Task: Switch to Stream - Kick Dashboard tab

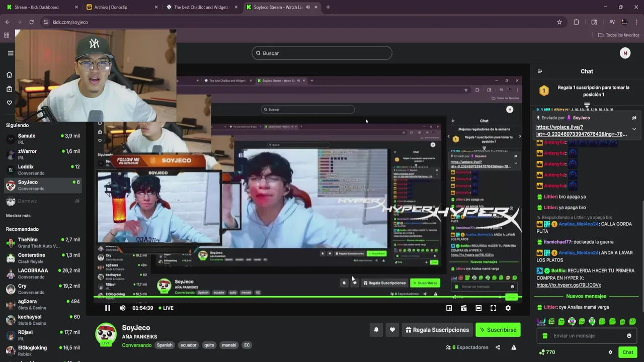Action: (41, 7)
